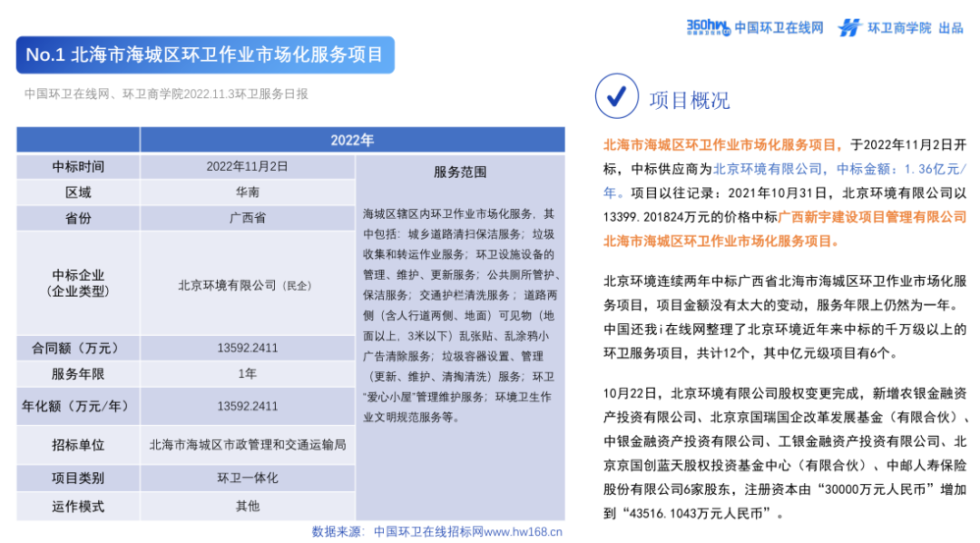Click the 1年 service term value

pos(248,374)
